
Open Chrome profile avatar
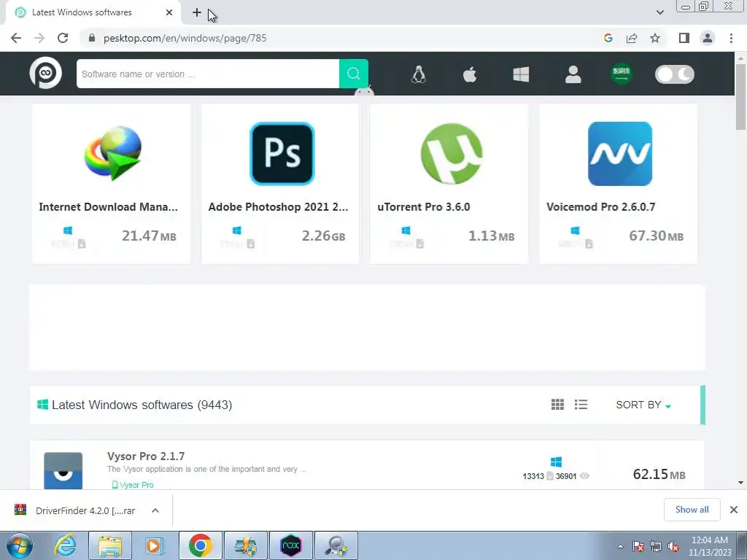point(708,38)
